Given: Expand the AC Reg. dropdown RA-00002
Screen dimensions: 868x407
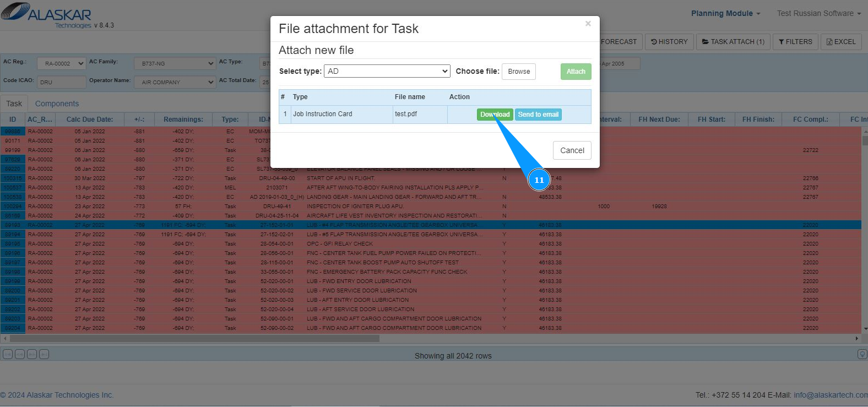Looking at the screenshot, I should pyautogui.click(x=61, y=64).
